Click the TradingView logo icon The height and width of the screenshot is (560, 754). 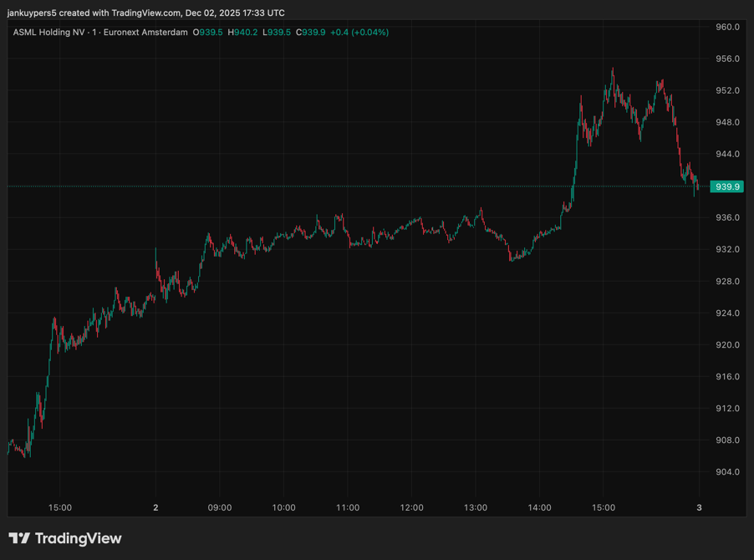(x=19, y=538)
